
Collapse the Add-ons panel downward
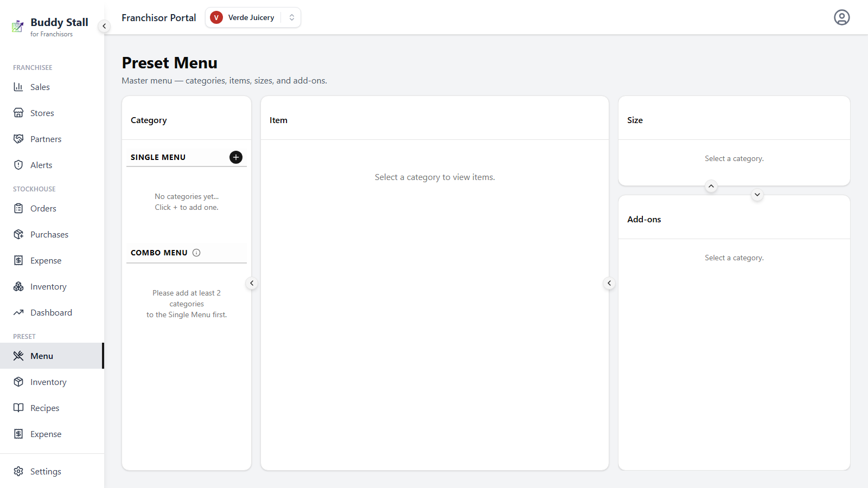coord(757,195)
